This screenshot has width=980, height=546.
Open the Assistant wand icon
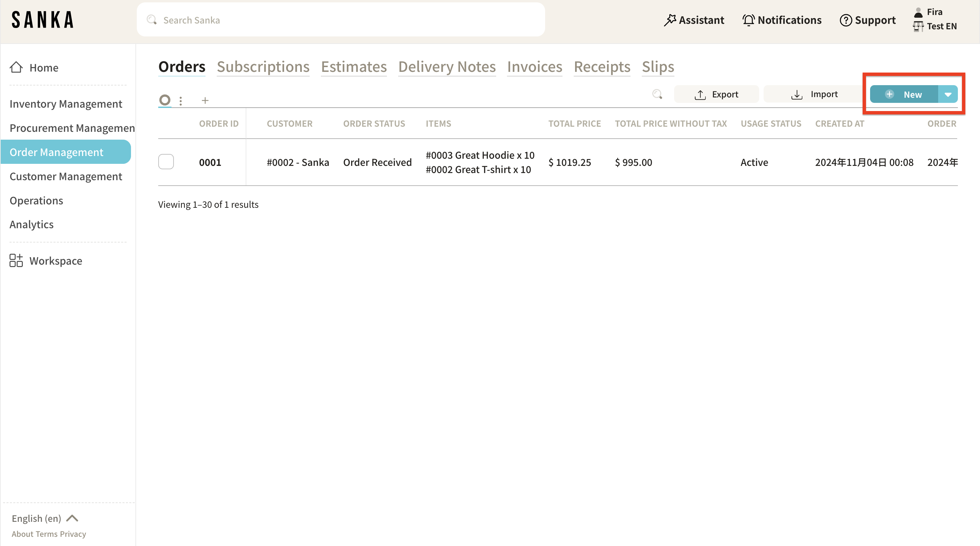coord(670,20)
